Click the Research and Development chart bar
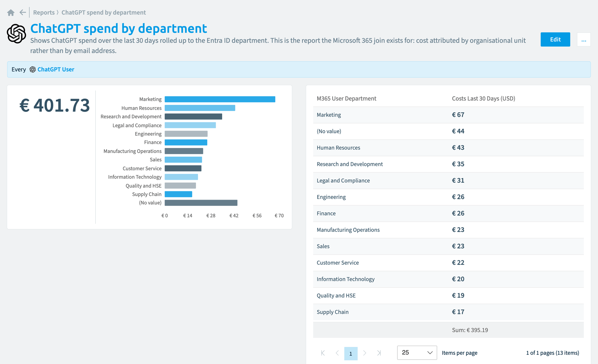Screen dimensions: 598x364 193,117
